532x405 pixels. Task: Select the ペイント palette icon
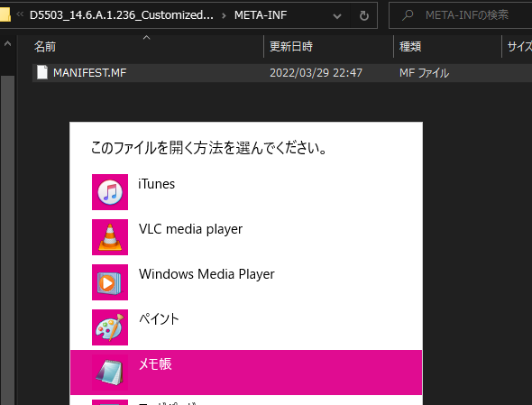[x=110, y=327]
